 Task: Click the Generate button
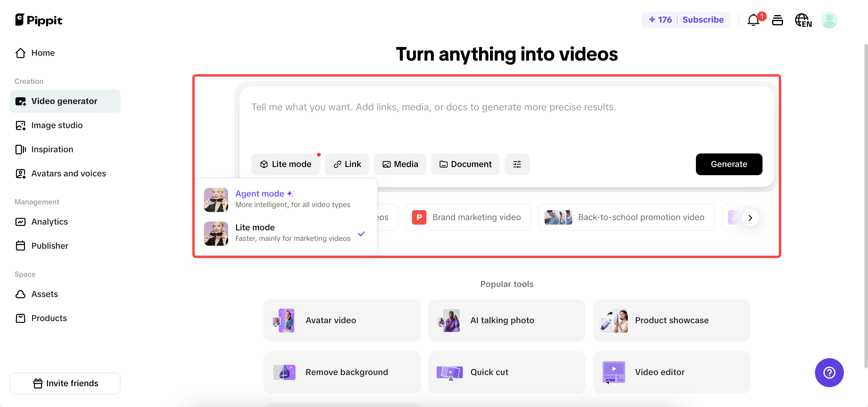[729, 164]
